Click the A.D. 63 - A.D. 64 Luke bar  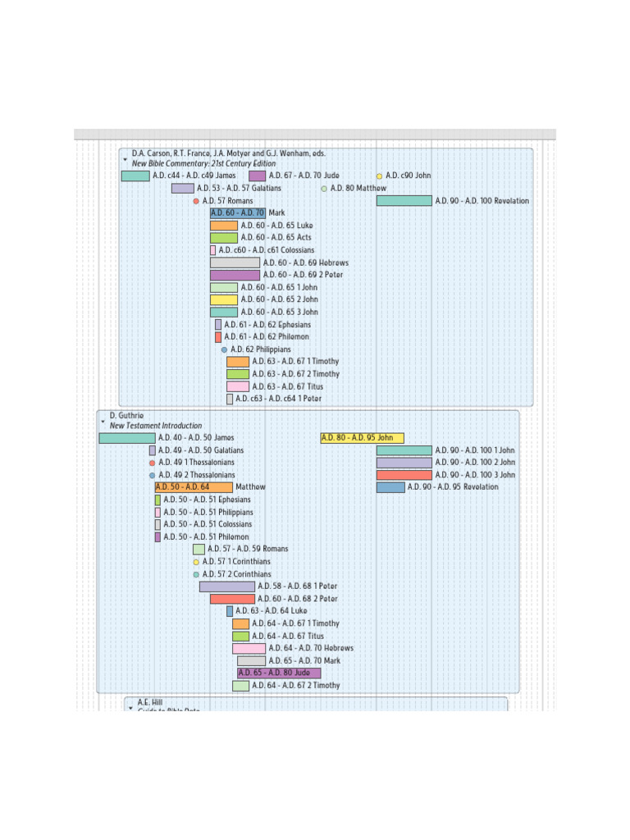[230, 611]
